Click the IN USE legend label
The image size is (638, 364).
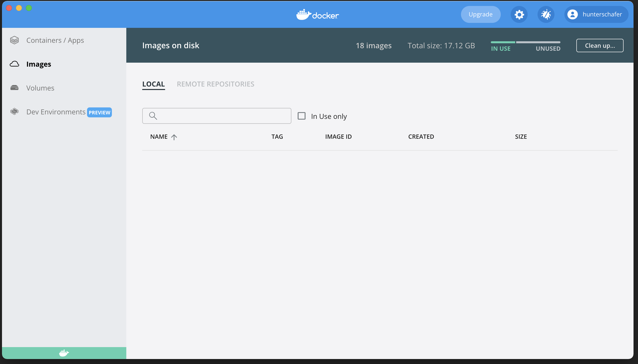tap(501, 48)
